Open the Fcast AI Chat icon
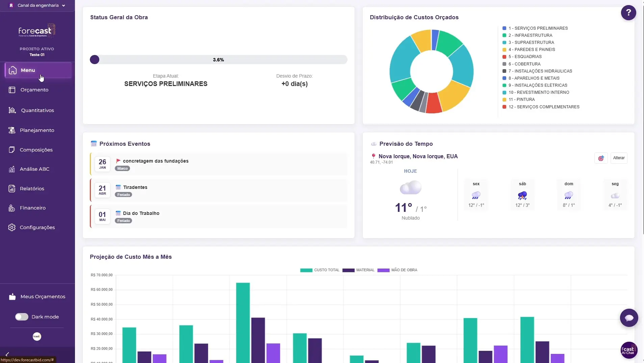This screenshot has width=644, height=363. click(x=628, y=351)
